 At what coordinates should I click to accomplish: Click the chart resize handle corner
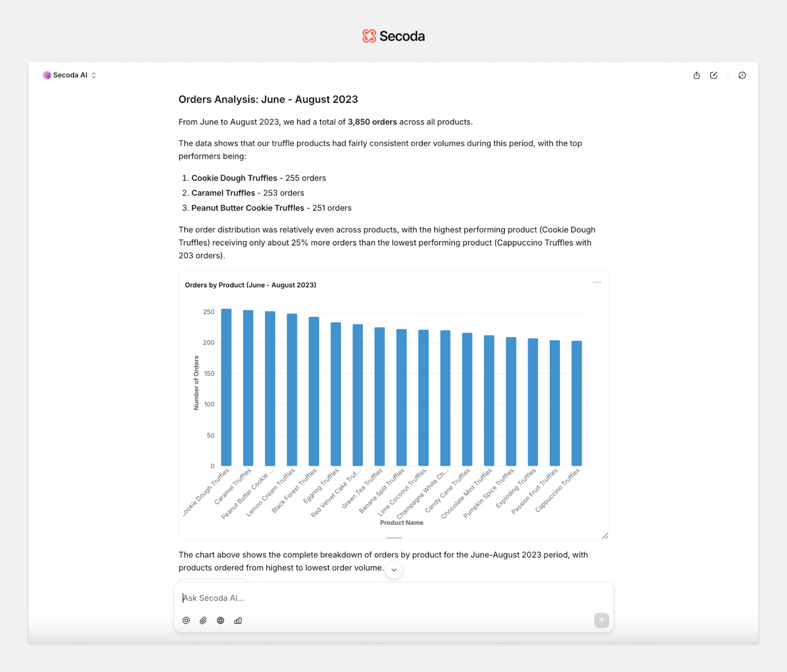click(x=605, y=536)
